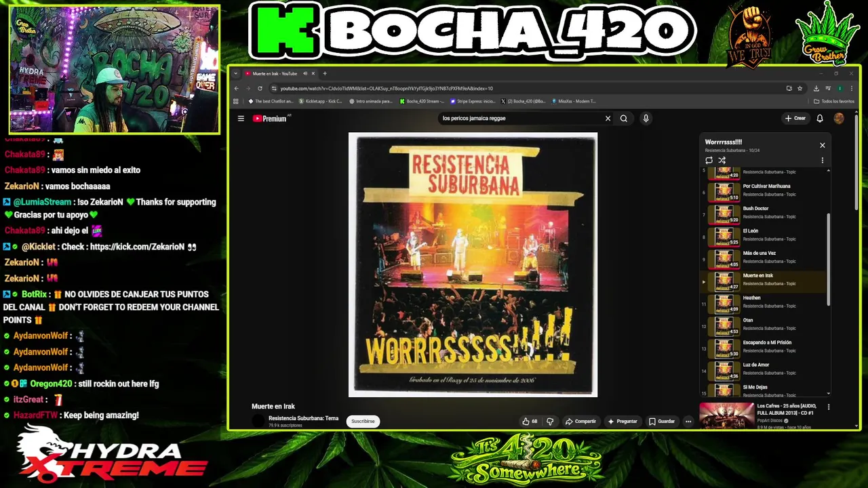The width and height of the screenshot is (868, 488).
Task: Click the YouTube search input field
Action: pos(521,119)
